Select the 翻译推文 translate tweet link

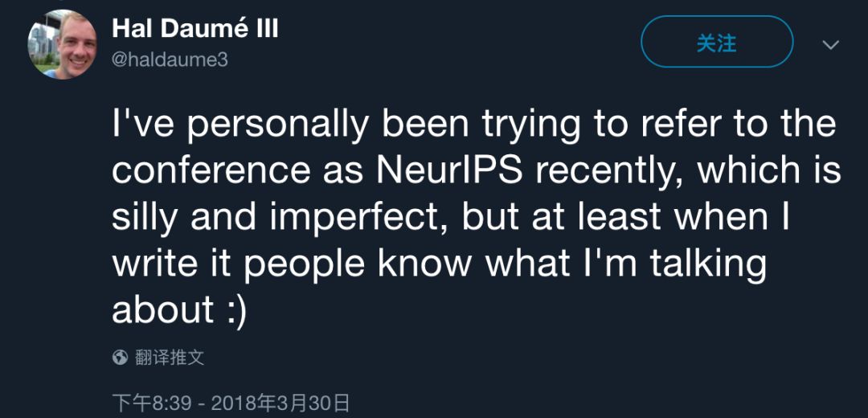[x=170, y=357]
